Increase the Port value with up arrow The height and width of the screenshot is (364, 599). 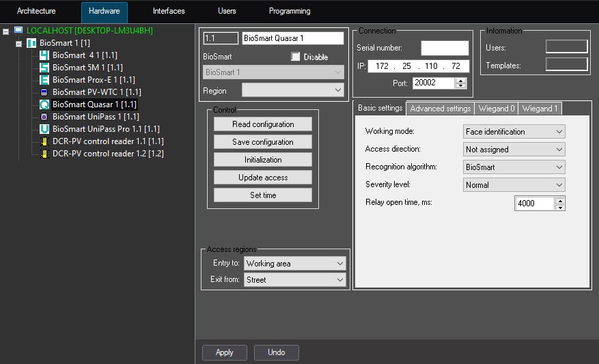461,81
